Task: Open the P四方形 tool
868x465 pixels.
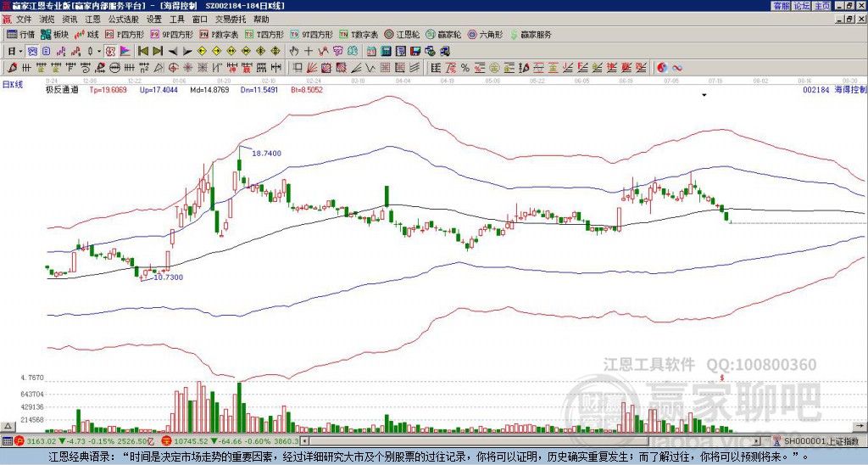Action: click(125, 34)
